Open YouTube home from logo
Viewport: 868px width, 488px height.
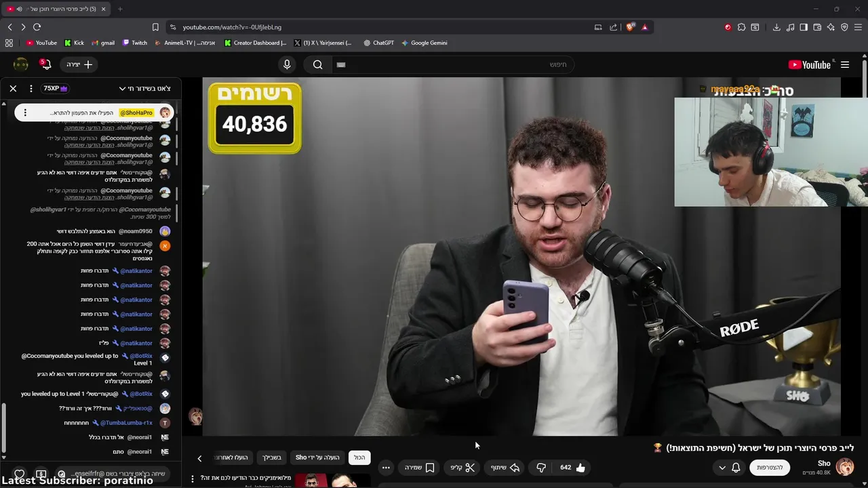pyautogui.click(x=810, y=64)
